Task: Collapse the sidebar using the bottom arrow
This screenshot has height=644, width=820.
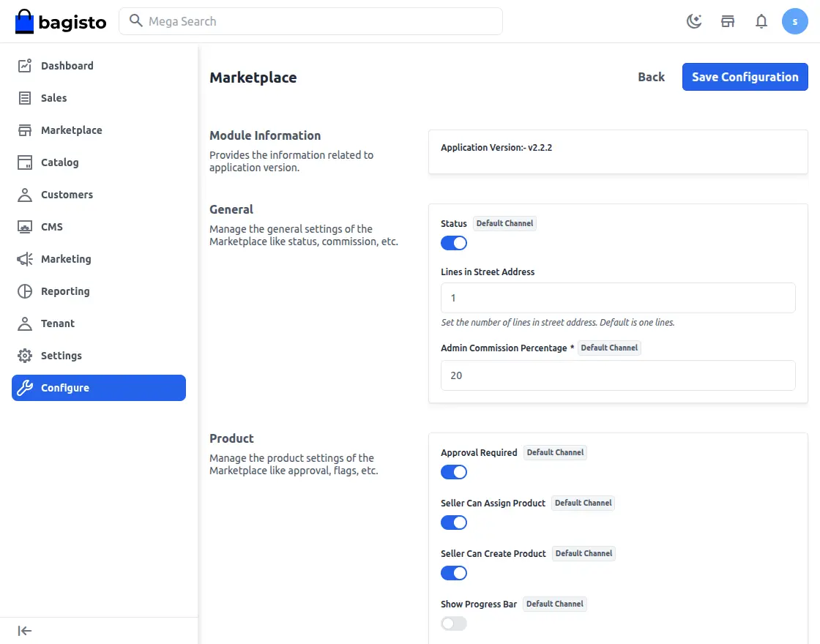Action: [x=23, y=630]
